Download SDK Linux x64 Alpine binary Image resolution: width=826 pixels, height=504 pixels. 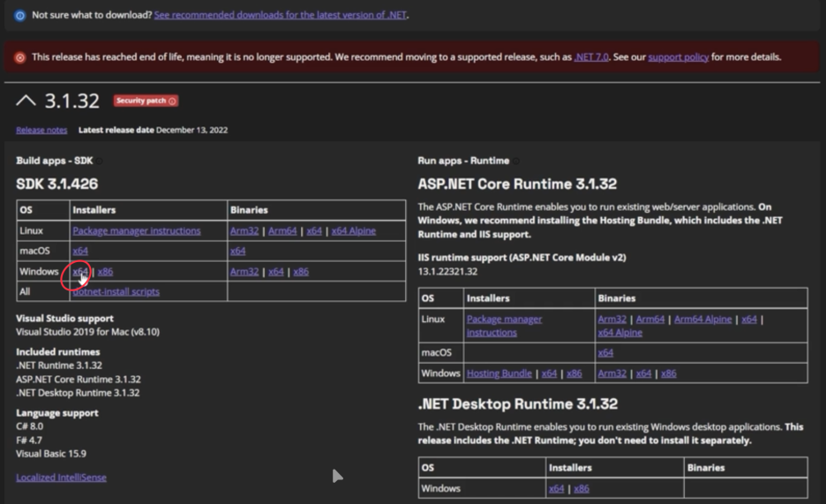pyautogui.click(x=354, y=230)
